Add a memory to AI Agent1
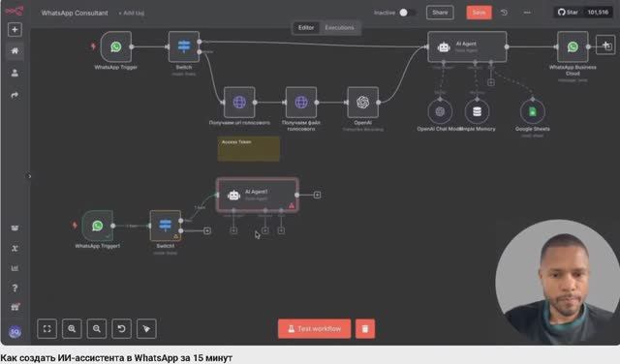The image size is (620, 364). pos(265,230)
